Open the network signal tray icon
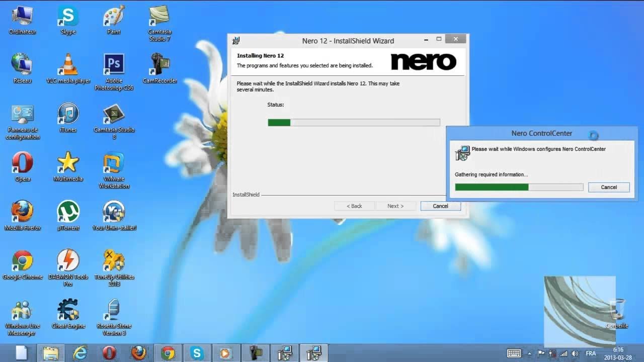The height and width of the screenshot is (362, 644). coord(563,353)
